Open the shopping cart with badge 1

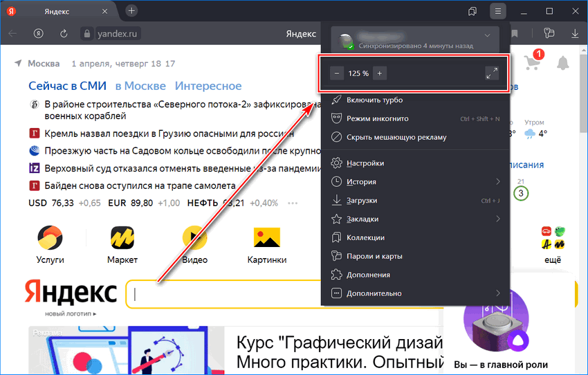533,61
